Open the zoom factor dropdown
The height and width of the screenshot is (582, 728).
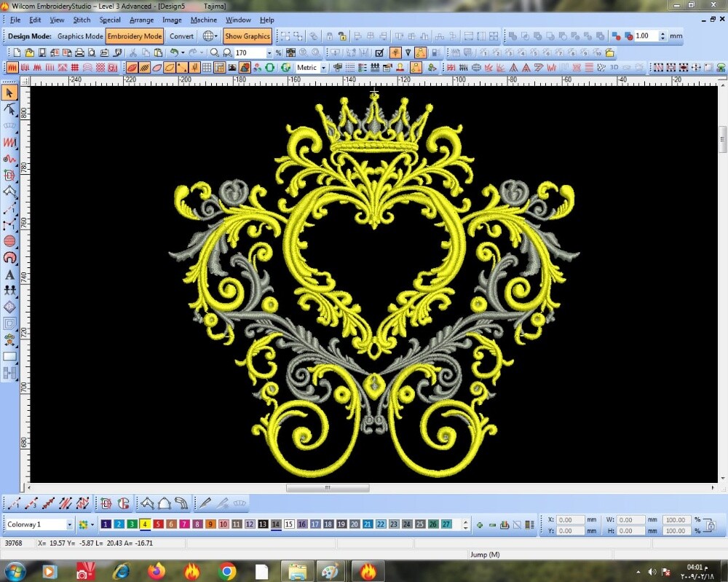tap(269, 53)
